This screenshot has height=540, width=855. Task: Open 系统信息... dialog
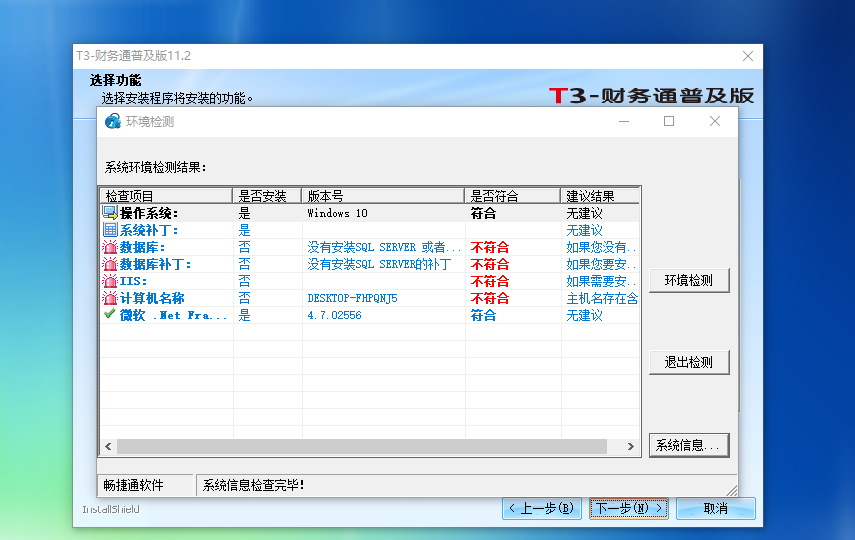click(x=689, y=445)
